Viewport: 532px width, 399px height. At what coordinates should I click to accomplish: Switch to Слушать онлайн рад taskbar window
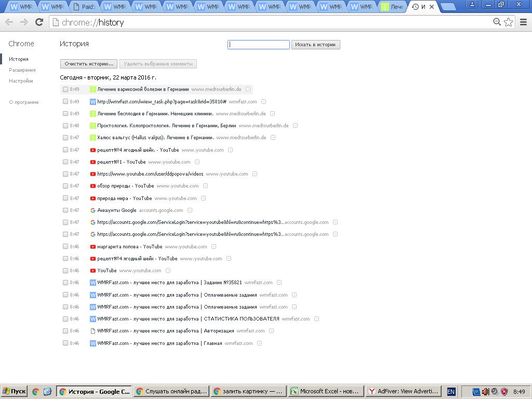171,391
